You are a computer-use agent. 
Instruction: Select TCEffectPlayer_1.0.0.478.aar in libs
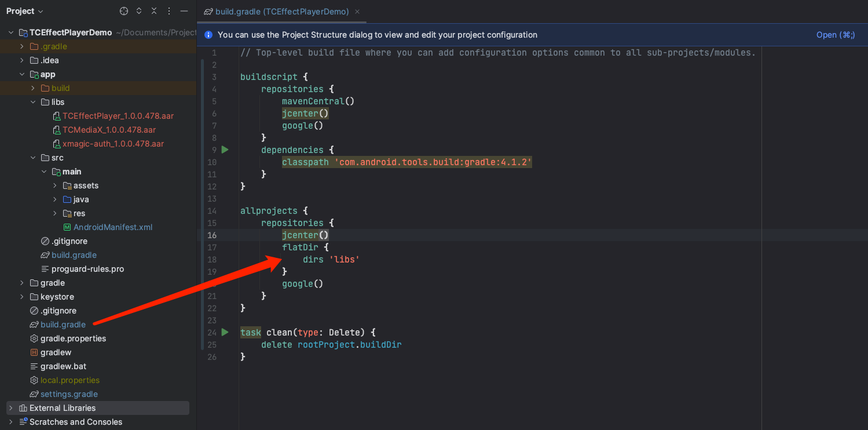(x=118, y=116)
